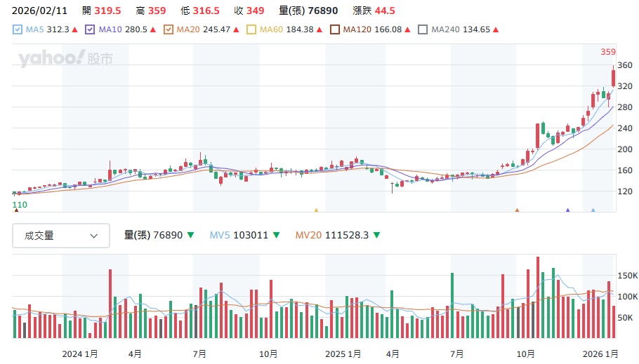Click the orange triangle marker near 10月
The image size is (639, 364).
tap(517, 210)
